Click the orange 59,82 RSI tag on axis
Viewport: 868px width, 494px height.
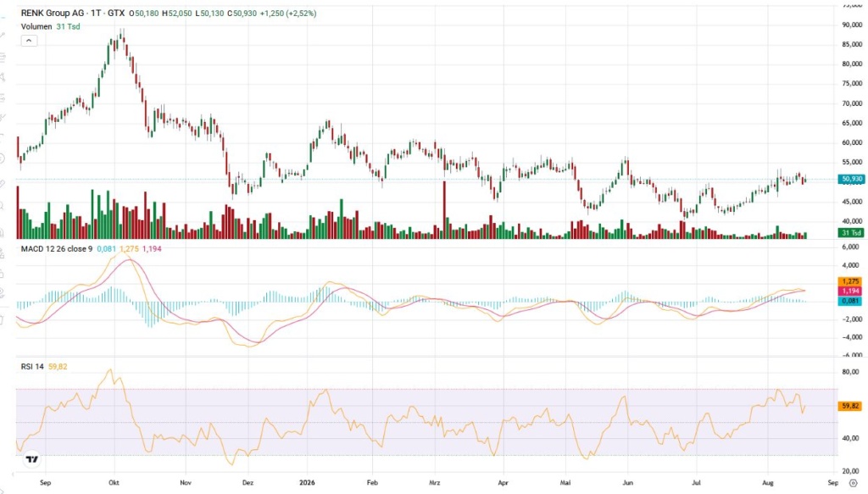851,406
